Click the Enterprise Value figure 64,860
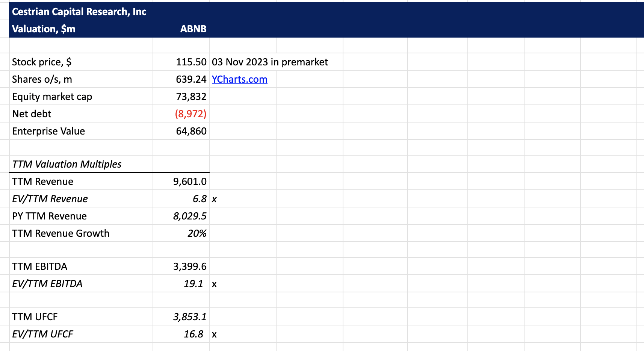This screenshot has width=644, height=351. [x=191, y=131]
